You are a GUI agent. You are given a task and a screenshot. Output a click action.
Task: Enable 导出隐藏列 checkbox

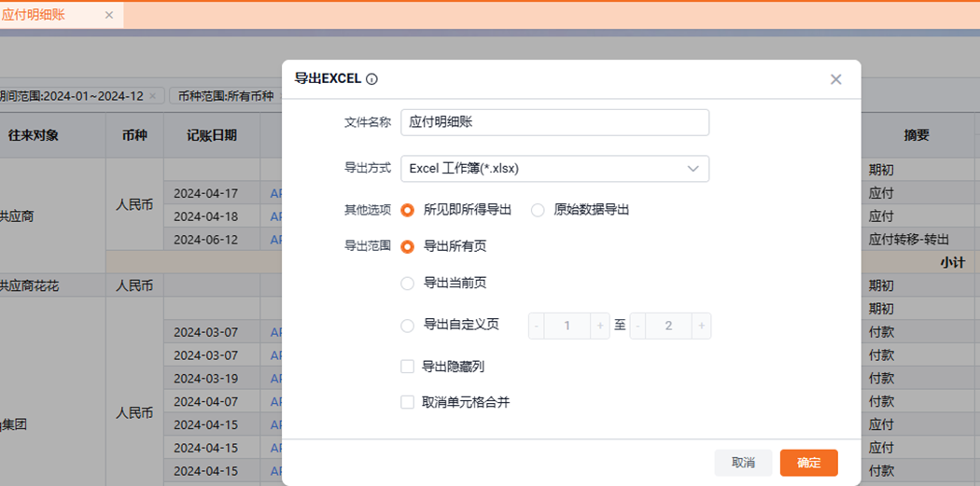[408, 367]
